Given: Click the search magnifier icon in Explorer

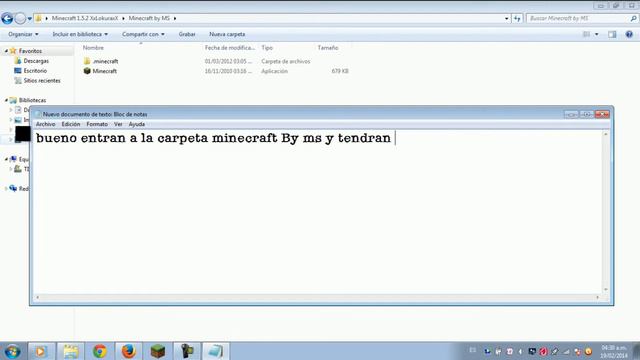Looking at the screenshot, I should click(633, 18).
